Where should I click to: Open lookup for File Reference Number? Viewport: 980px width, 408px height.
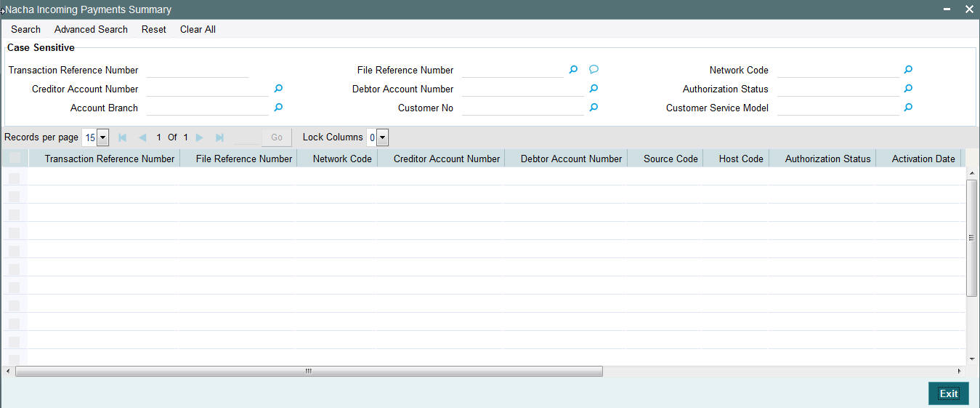pyautogui.click(x=573, y=70)
